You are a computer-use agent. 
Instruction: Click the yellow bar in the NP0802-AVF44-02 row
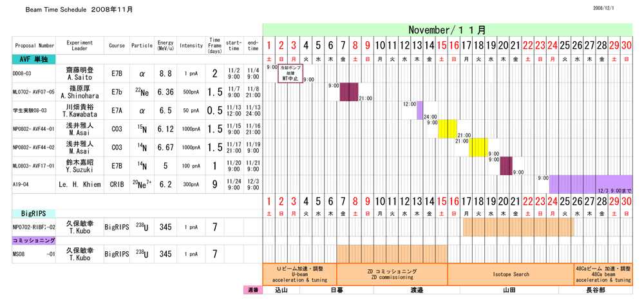478,147
